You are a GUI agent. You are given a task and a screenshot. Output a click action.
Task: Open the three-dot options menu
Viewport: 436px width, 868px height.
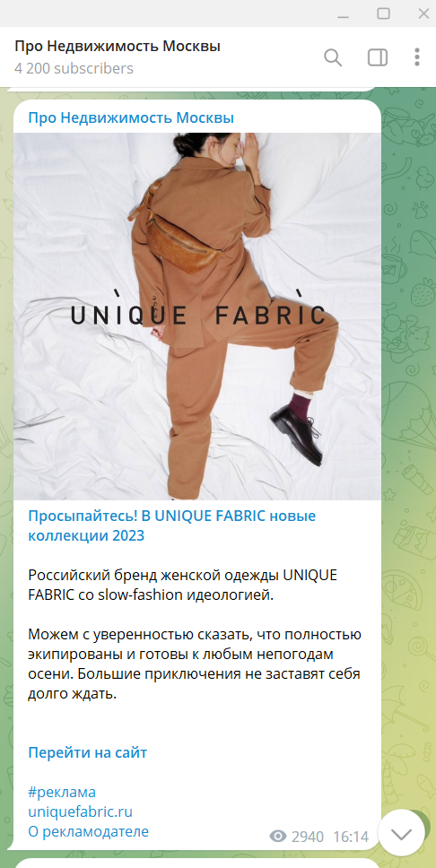(x=416, y=57)
